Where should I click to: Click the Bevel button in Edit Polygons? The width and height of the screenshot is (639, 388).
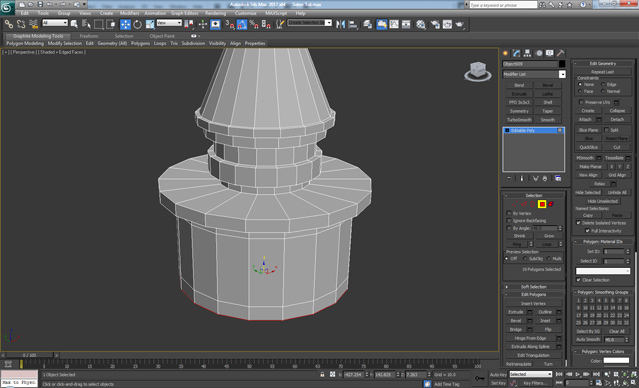point(516,321)
